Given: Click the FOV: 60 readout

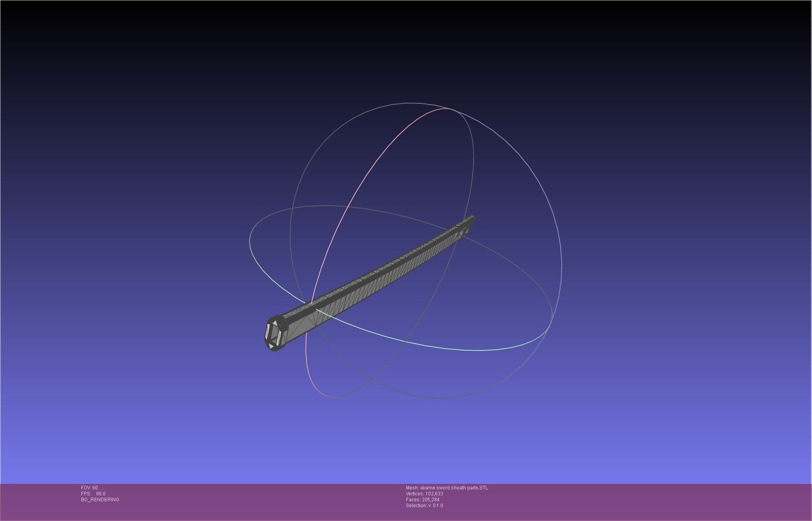Looking at the screenshot, I should coord(89,488).
